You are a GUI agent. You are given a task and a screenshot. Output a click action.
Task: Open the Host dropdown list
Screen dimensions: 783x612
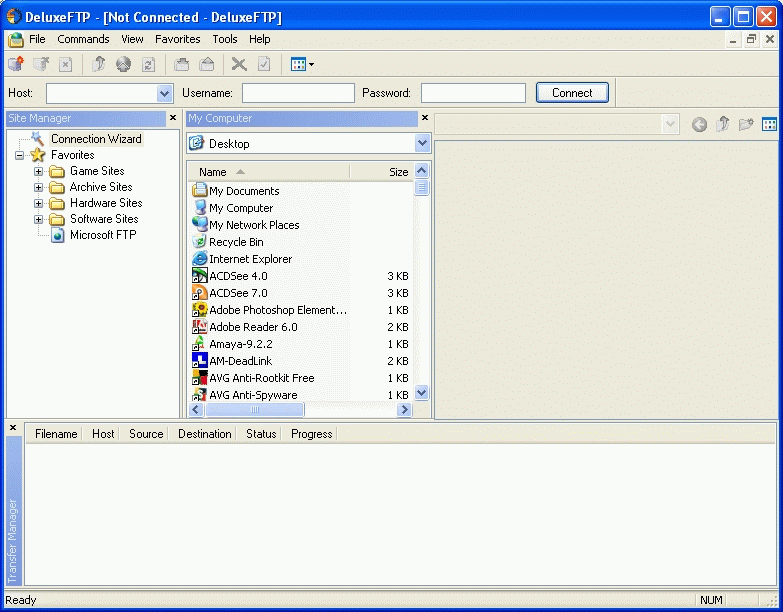(x=165, y=93)
